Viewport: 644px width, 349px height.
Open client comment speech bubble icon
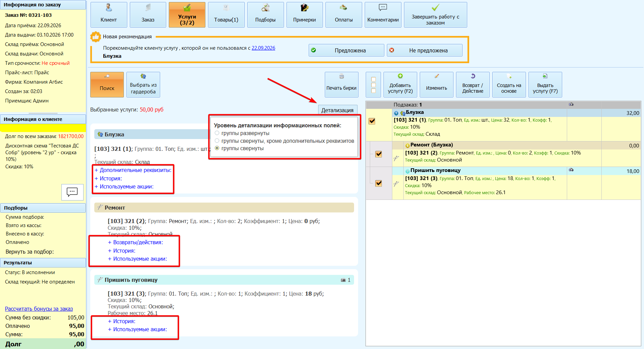(72, 192)
